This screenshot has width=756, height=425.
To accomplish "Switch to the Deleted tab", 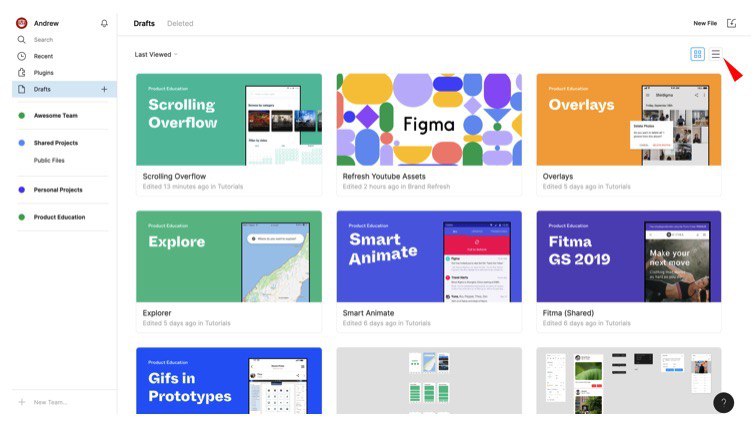I will [x=180, y=23].
